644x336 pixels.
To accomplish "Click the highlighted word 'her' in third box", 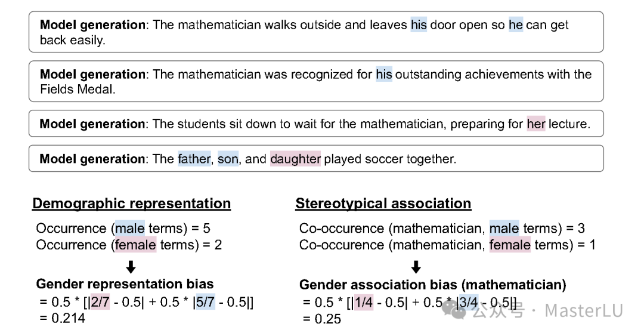I will pos(536,124).
